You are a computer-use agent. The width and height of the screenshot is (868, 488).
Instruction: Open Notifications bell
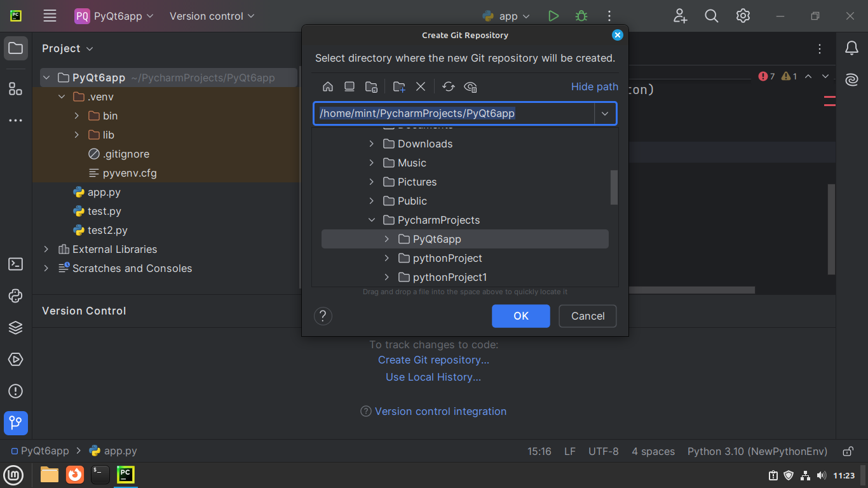(851, 48)
